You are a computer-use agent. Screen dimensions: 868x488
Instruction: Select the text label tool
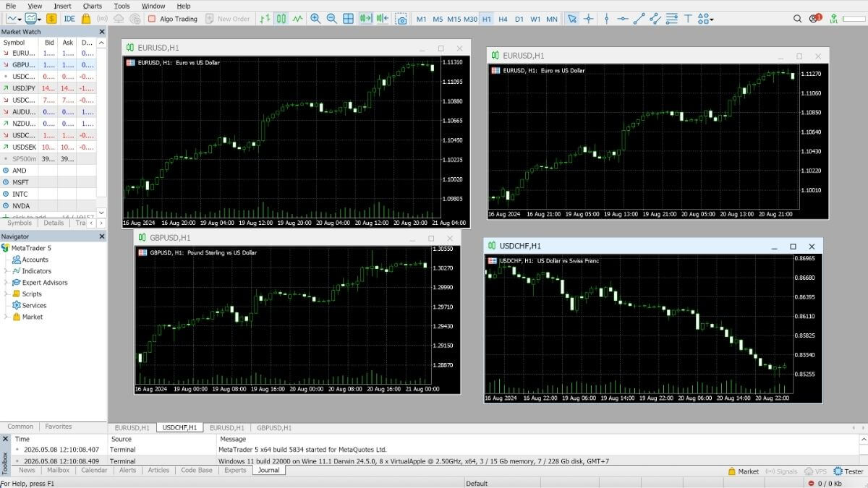pos(688,19)
